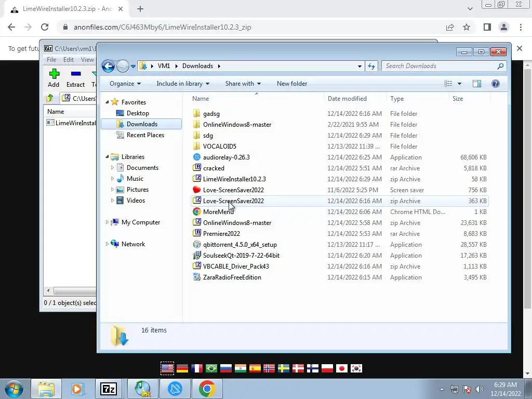Viewport: 532px width, 399px height.
Task: Expand the Videos library node
Action: pyautogui.click(x=112, y=201)
